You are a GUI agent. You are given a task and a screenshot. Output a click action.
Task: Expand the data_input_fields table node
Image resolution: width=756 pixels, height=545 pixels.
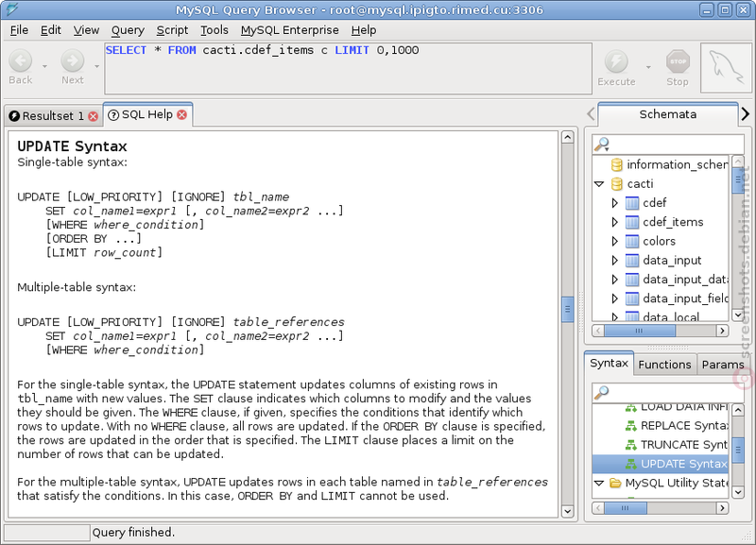(615, 298)
